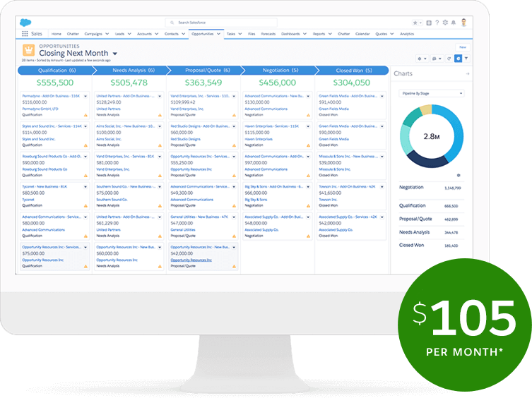Open the Analytics tab
Image resolution: width=532 pixels, height=398 pixels.
point(407,34)
